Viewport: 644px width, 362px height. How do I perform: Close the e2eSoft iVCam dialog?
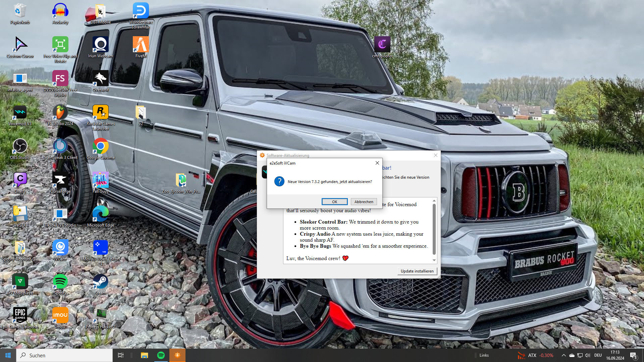click(x=377, y=163)
